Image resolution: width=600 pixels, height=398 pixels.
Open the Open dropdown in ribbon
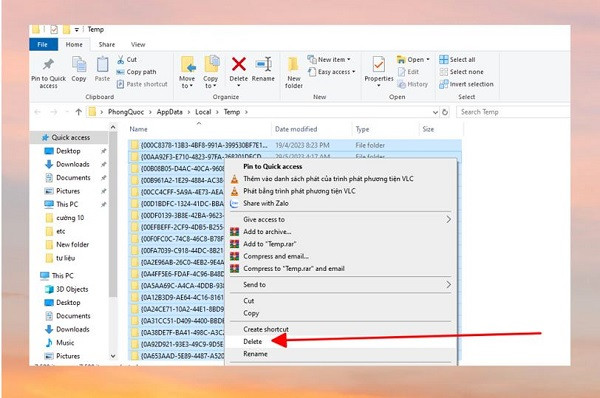(x=413, y=59)
